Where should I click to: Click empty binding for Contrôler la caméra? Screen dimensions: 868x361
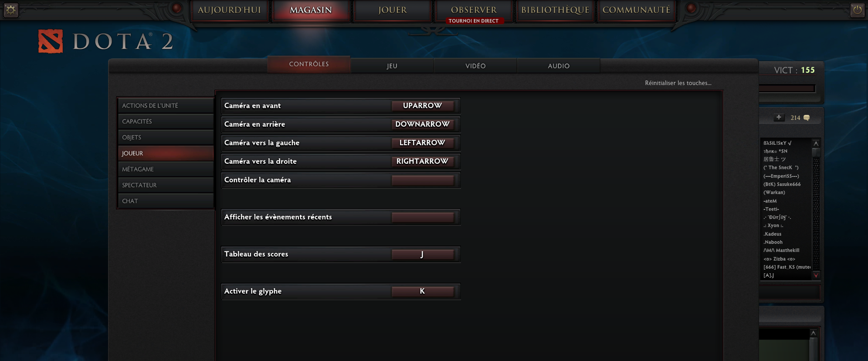click(x=422, y=180)
